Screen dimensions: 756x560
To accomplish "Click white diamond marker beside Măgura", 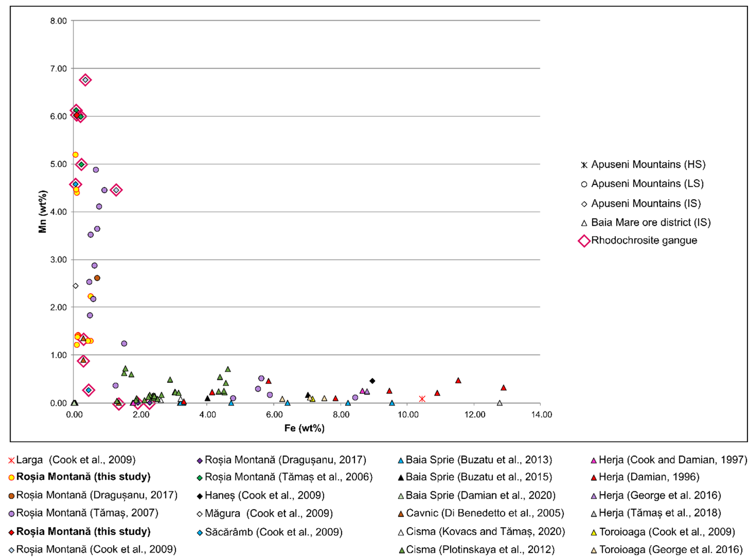I will pos(200,514).
